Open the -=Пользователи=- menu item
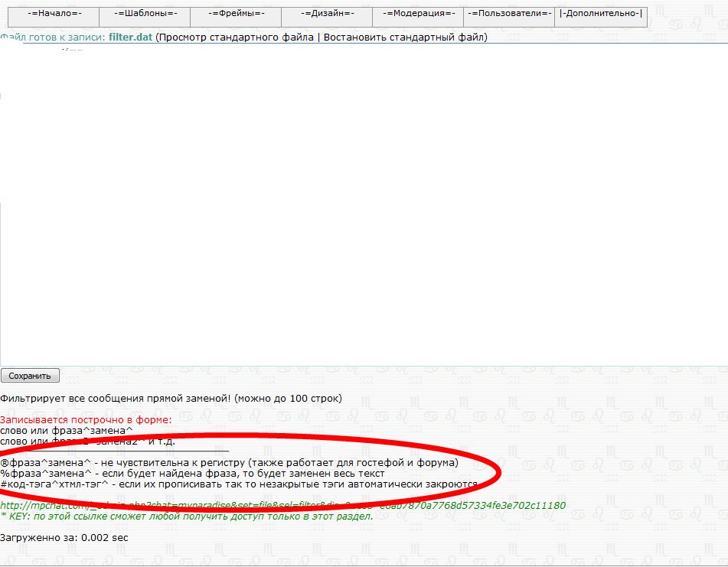 (x=509, y=14)
